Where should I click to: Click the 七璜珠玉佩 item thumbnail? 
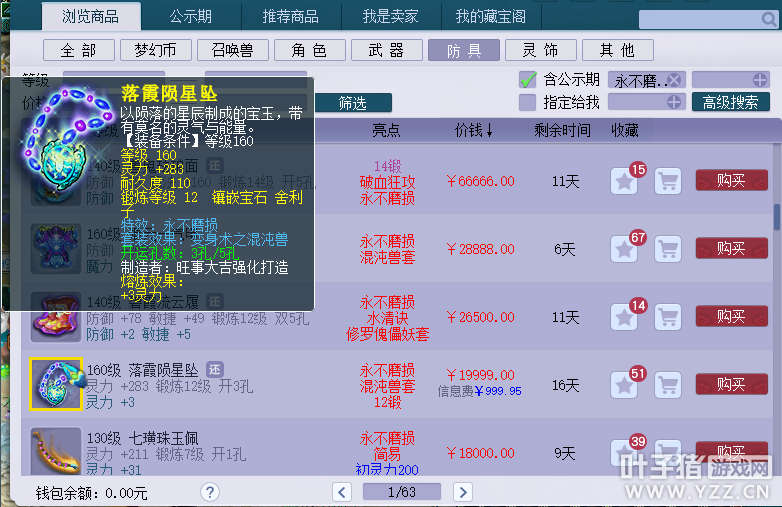(x=56, y=451)
